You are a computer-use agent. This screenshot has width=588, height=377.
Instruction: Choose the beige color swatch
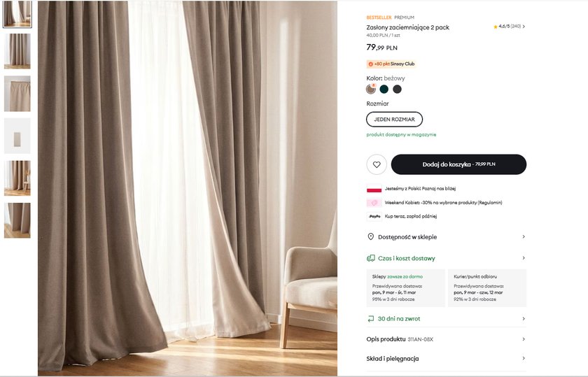coord(371,89)
